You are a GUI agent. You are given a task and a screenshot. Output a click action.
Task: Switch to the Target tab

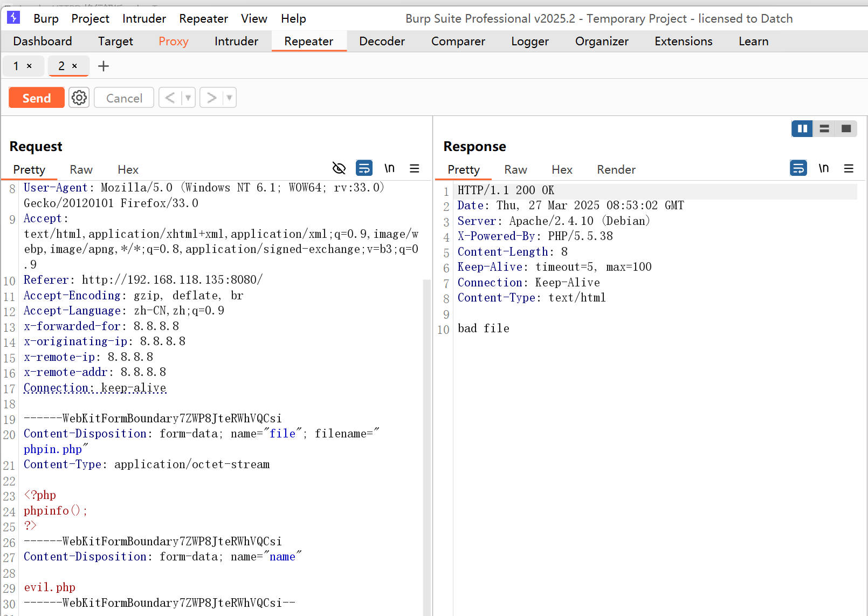(x=115, y=41)
